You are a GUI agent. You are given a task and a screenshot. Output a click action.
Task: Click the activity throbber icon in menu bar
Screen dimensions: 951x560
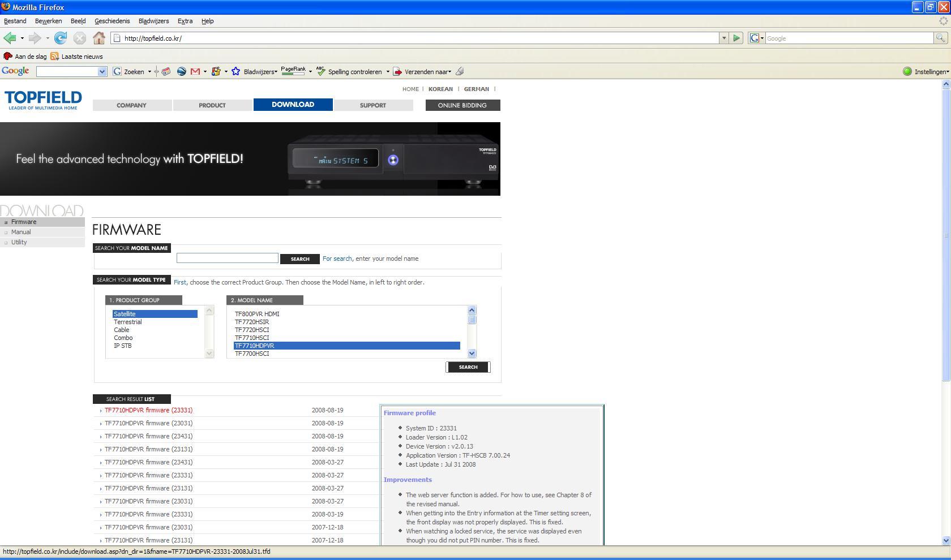tap(944, 21)
